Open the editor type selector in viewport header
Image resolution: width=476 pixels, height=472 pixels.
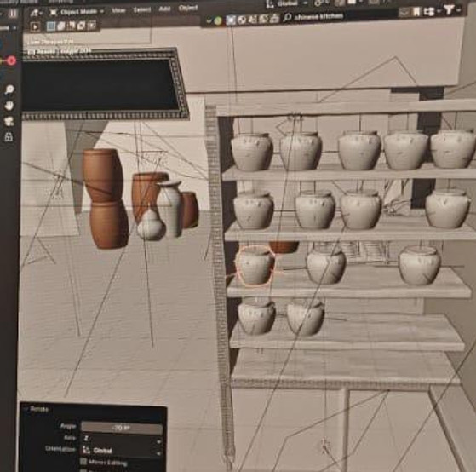point(36,13)
